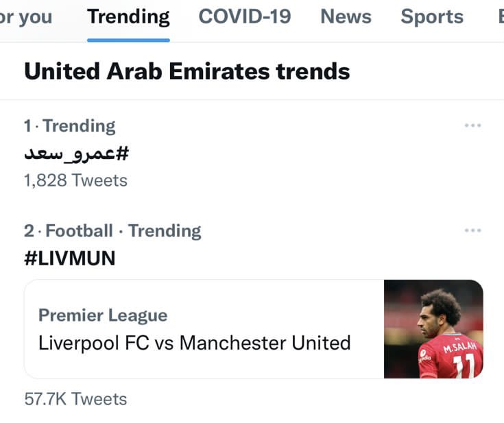Open the partially visible tab after Sports

[500, 16]
